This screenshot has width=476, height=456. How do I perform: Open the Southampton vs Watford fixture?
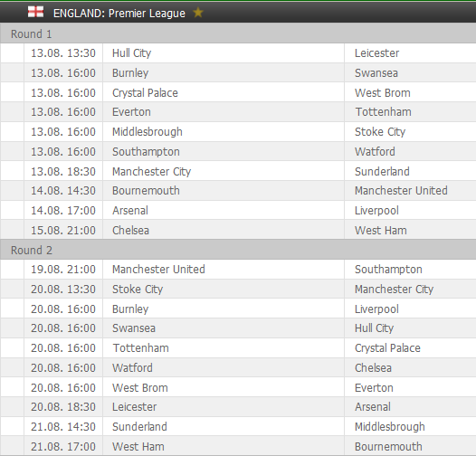(238, 151)
